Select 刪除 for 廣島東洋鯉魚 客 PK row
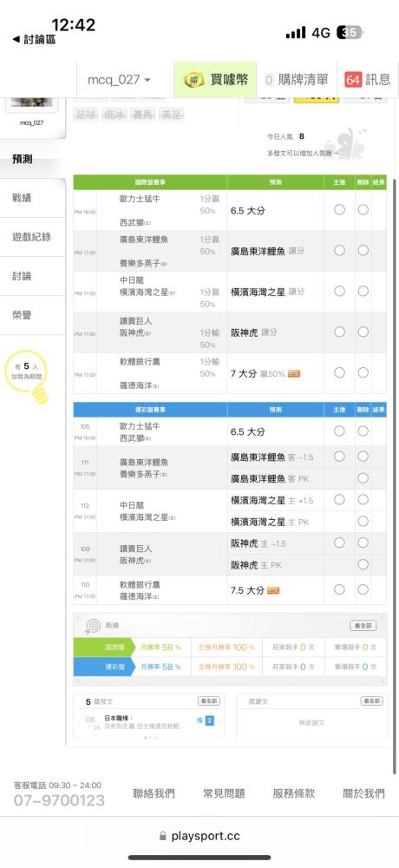This screenshot has width=399, height=868. coord(363,478)
